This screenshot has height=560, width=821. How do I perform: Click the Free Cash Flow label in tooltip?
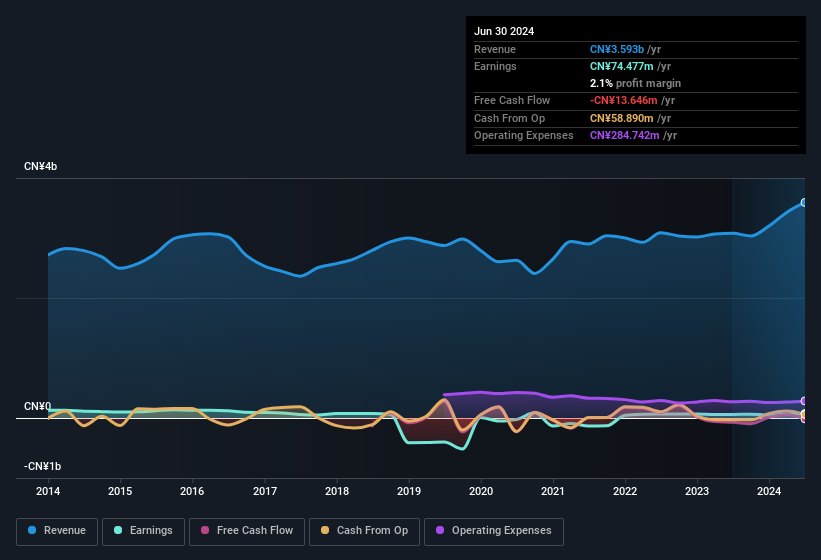pos(512,100)
